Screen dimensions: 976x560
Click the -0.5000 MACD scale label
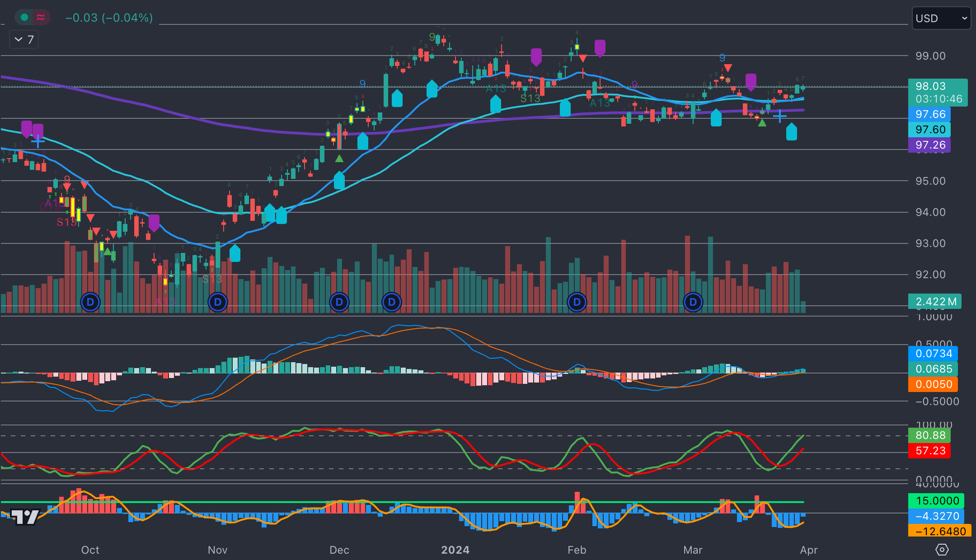point(937,401)
